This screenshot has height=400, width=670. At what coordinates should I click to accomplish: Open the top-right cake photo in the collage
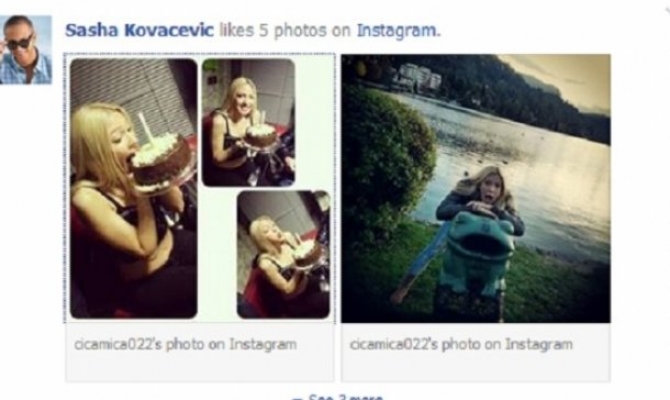[x=248, y=123]
